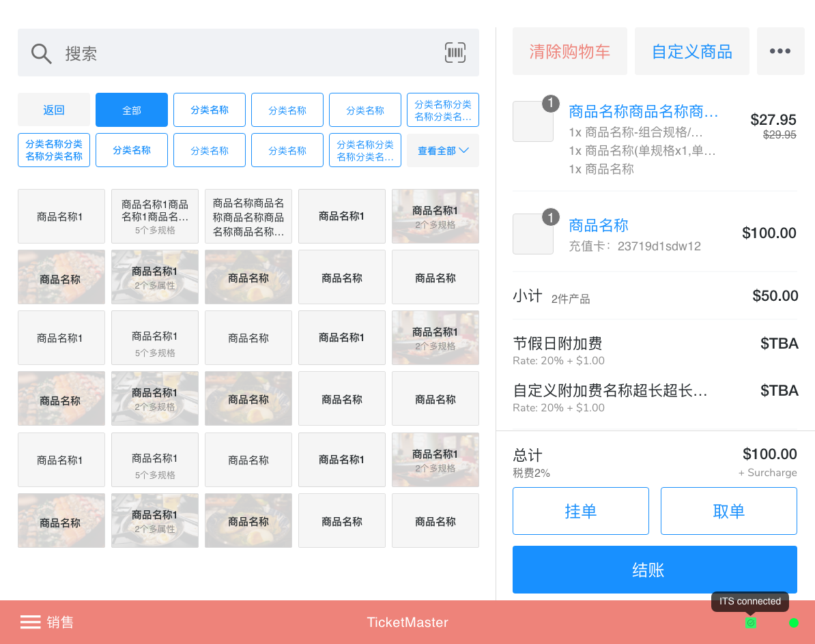Select the last-row product 商品名称1 with 2个多属性
Screen dimensions: 815x644
[x=155, y=521]
